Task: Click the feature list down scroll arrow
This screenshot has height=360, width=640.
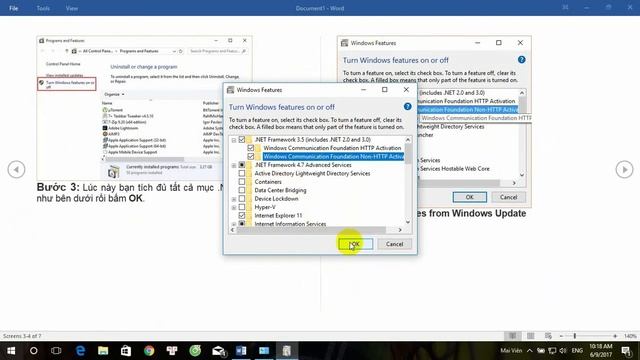Action: 408,222
